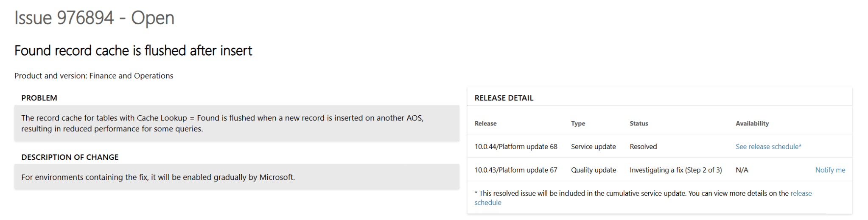Click the problem description text box
Viewport: 868px width, 220px height.
point(236,123)
